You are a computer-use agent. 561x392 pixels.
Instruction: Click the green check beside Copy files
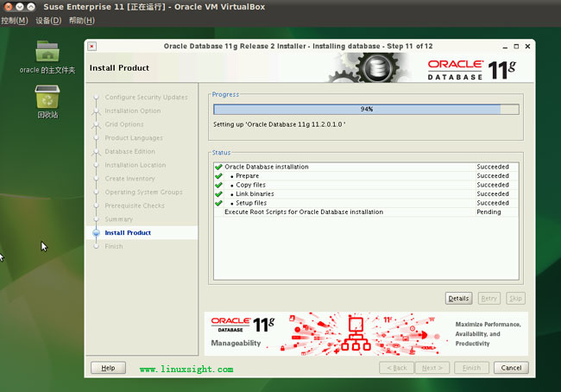(218, 185)
